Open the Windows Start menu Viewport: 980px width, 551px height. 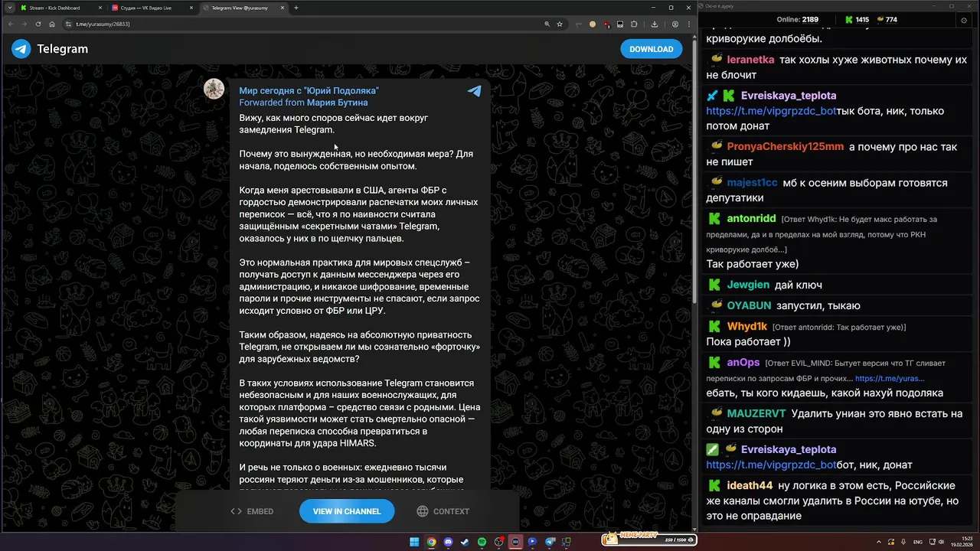(x=414, y=542)
